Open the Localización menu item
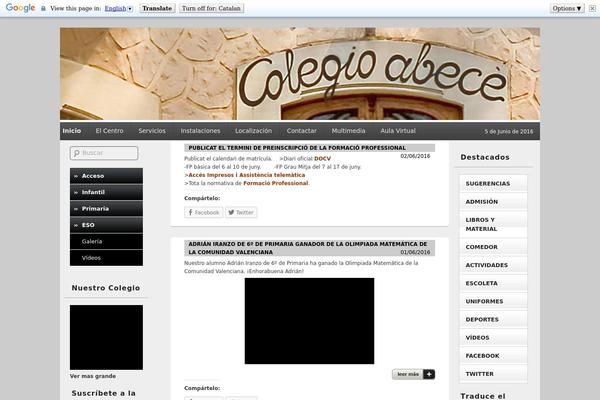The image size is (600, 400). [253, 131]
